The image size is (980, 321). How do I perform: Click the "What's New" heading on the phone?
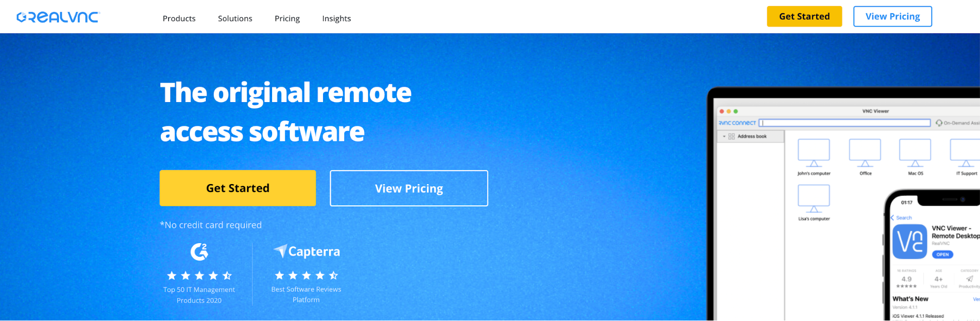pyautogui.click(x=910, y=299)
